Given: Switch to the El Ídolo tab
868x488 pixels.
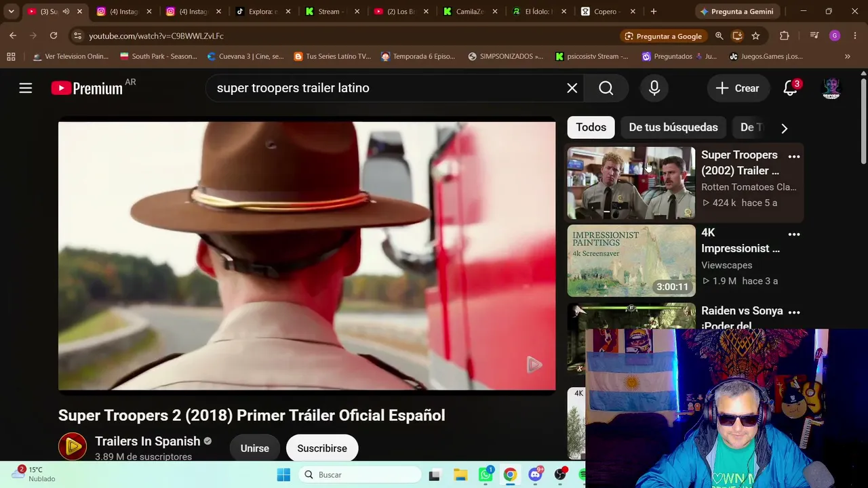Looking at the screenshot, I should coord(540,12).
